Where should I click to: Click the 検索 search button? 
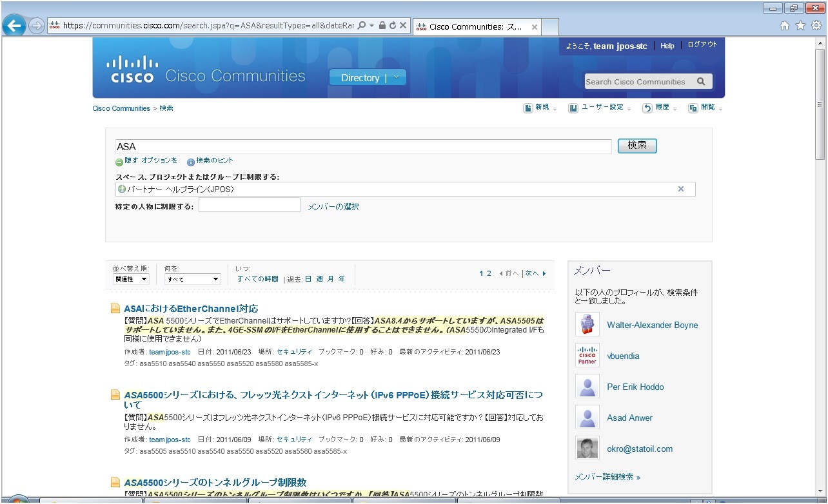[x=637, y=146]
